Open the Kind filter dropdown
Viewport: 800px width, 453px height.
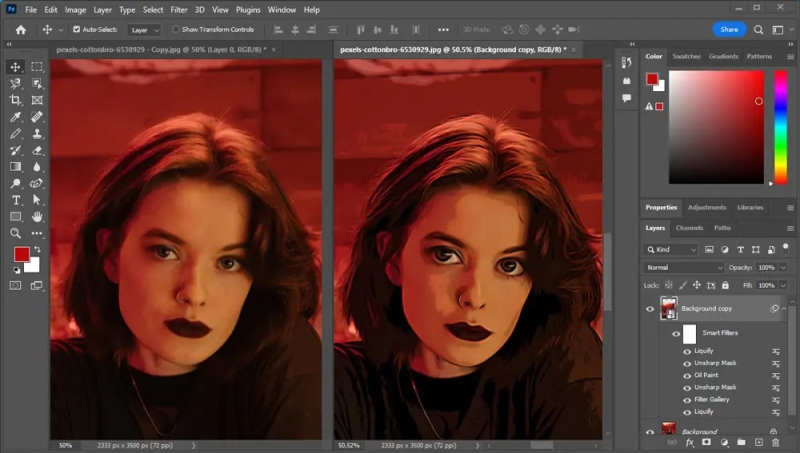[x=670, y=249]
